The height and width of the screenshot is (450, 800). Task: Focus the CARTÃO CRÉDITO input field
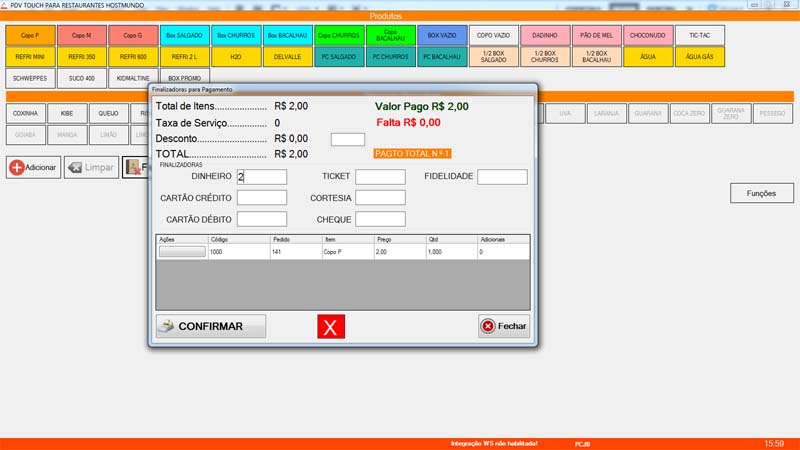pyautogui.click(x=262, y=198)
